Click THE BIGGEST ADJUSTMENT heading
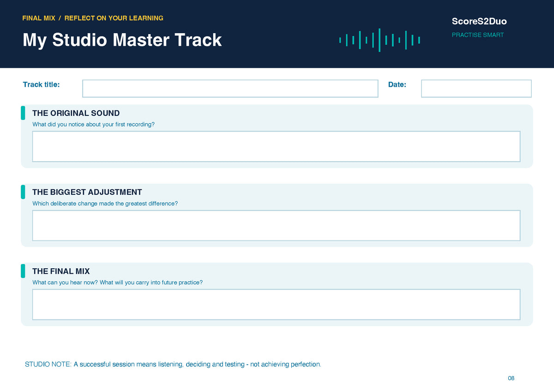The width and height of the screenshot is (554, 392). [x=87, y=192]
